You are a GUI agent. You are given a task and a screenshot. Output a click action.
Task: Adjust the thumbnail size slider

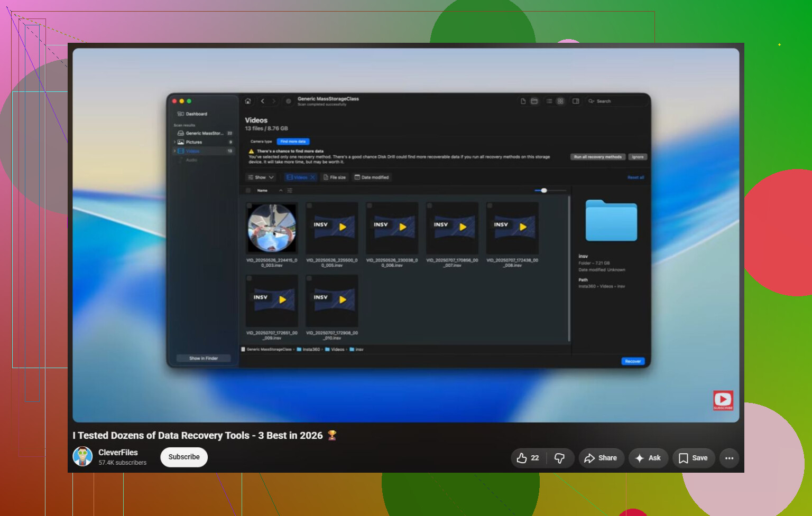click(544, 190)
